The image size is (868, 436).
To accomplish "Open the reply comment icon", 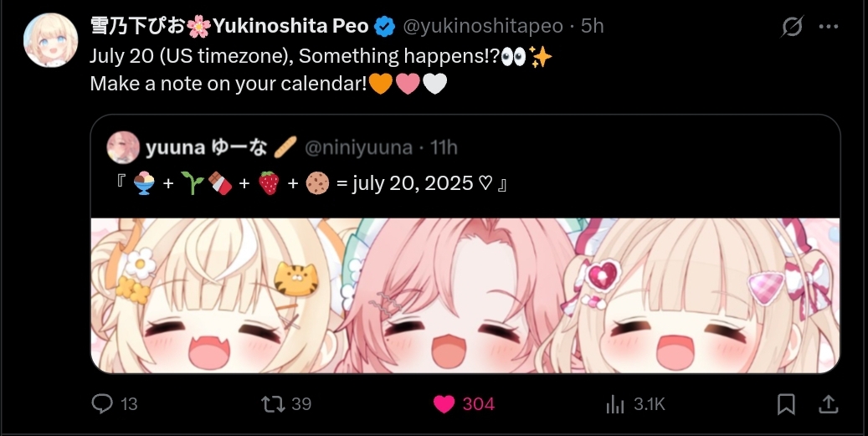I will (x=102, y=404).
